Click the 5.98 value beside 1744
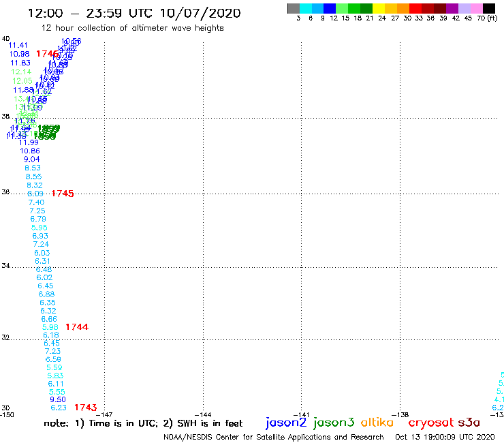504x443 pixels. (x=50, y=327)
